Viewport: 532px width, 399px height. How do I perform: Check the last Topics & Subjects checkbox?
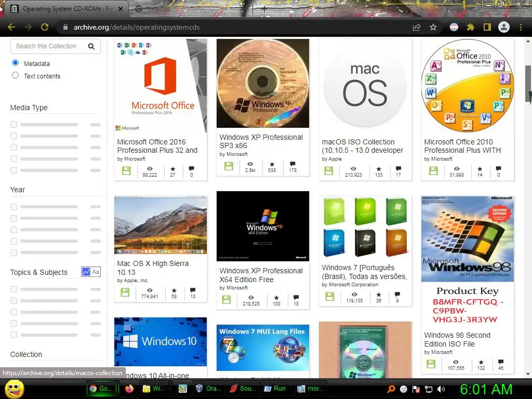click(x=14, y=335)
